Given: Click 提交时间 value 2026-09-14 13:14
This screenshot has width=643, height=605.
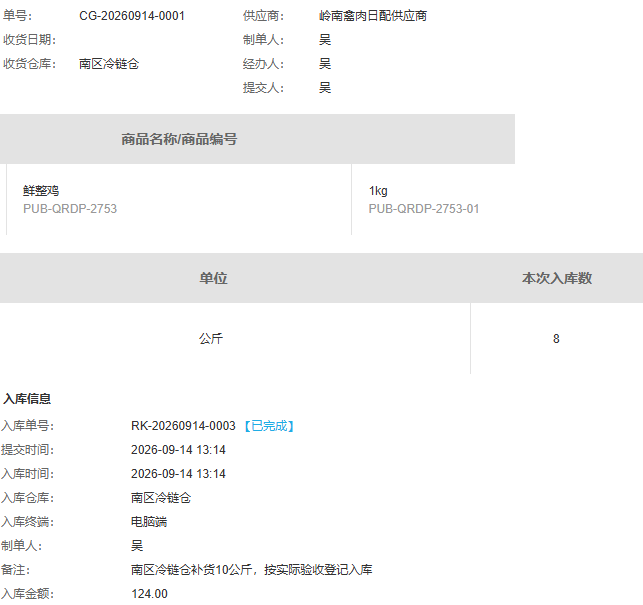Looking at the screenshot, I should [x=178, y=450].
